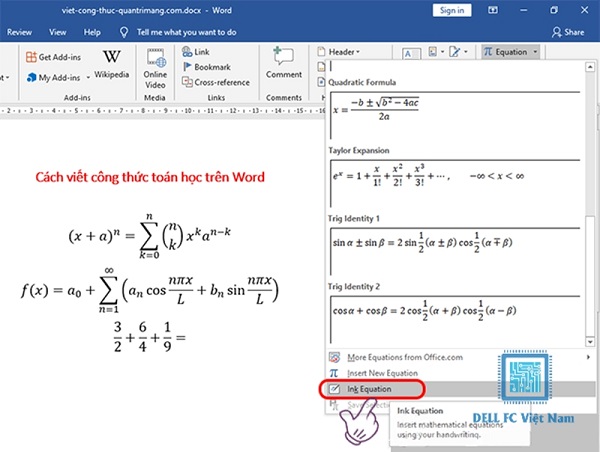Open Wikipedia add-in

pyautogui.click(x=112, y=62)
